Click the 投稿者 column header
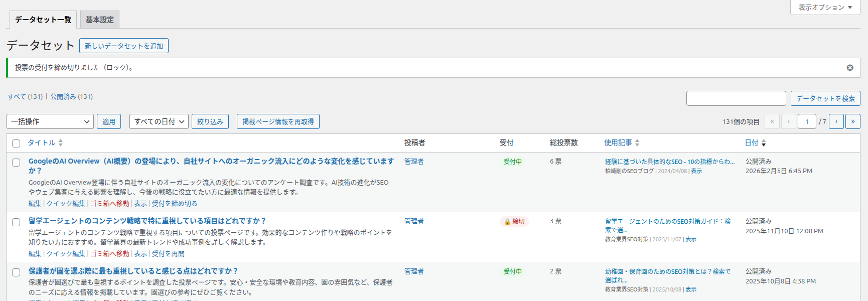The width and height of the screenshot is (868, 301). tap(414, 142)
